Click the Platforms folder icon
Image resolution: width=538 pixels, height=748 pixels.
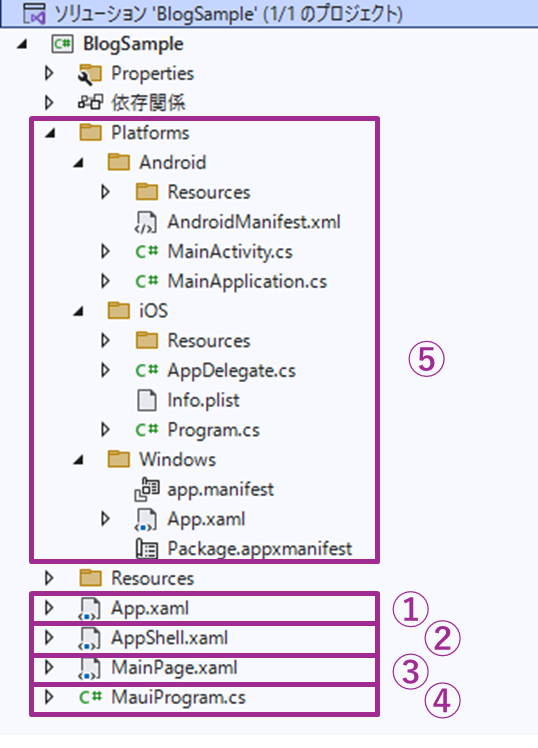[90, 133]
